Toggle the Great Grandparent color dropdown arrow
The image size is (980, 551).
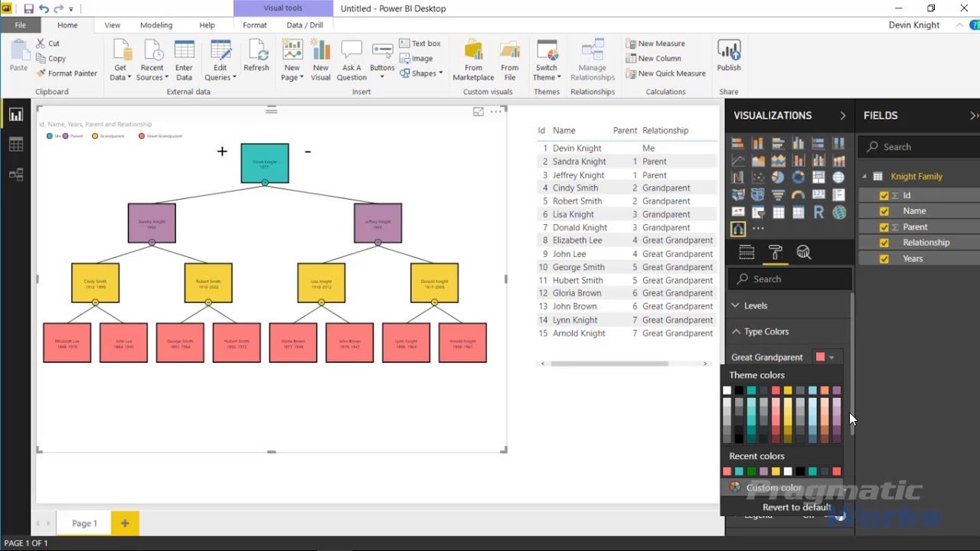click(x=831, y=357)
